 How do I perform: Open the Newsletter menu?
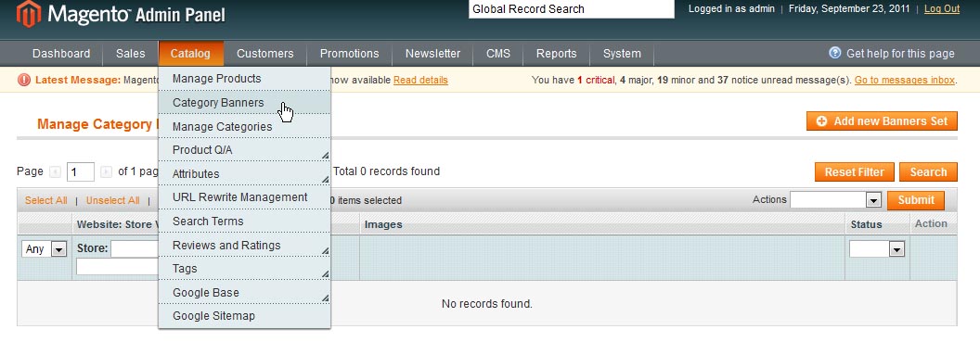click(432, 54)
